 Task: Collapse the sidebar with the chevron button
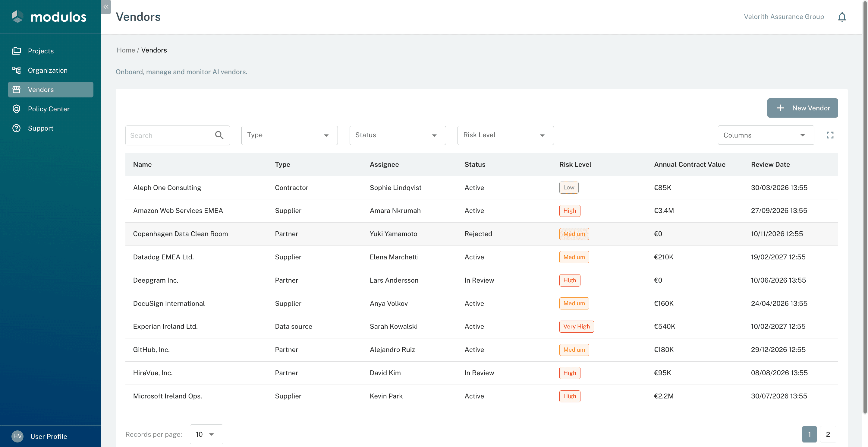coord(106,7)
